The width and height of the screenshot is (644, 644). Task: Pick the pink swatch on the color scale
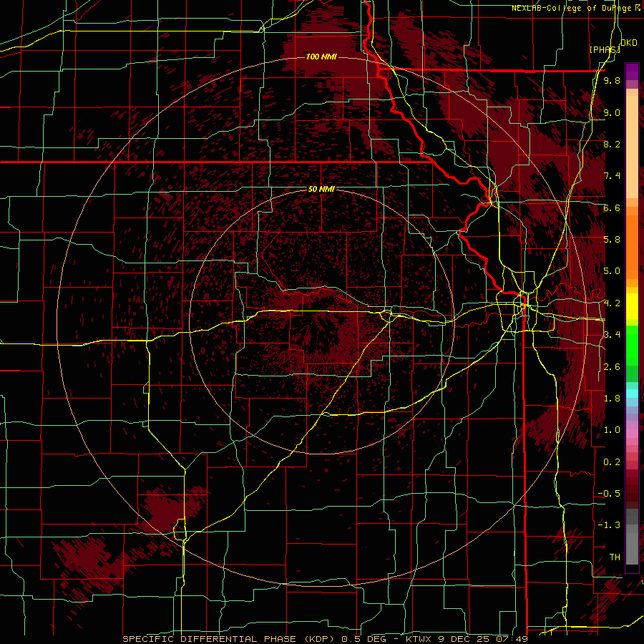click(632, 434)
